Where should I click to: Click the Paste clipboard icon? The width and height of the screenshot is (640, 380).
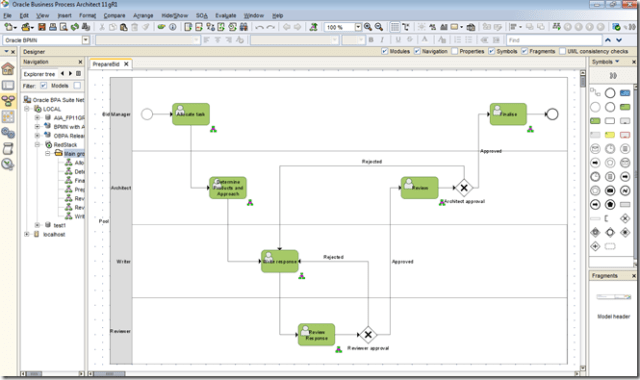(x=123, y=27)
